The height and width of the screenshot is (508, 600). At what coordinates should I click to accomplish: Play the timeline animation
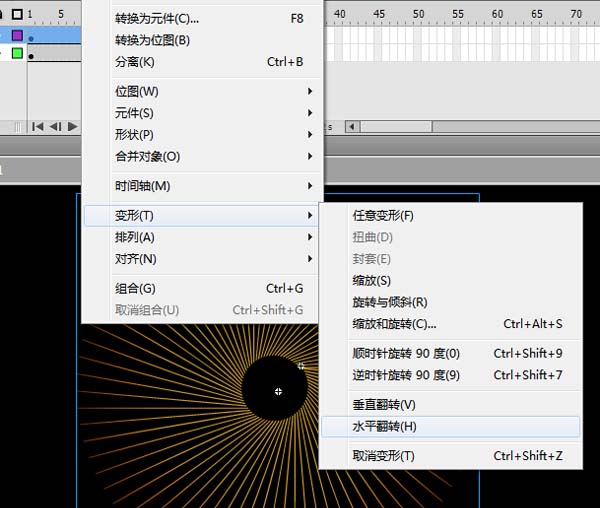(x=72, y=126)
